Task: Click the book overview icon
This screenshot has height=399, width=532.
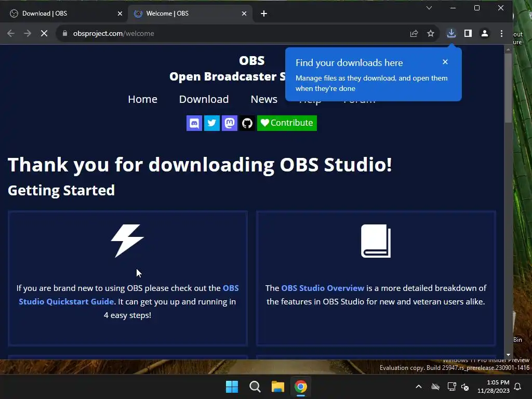Action: [x=376, y=241]
